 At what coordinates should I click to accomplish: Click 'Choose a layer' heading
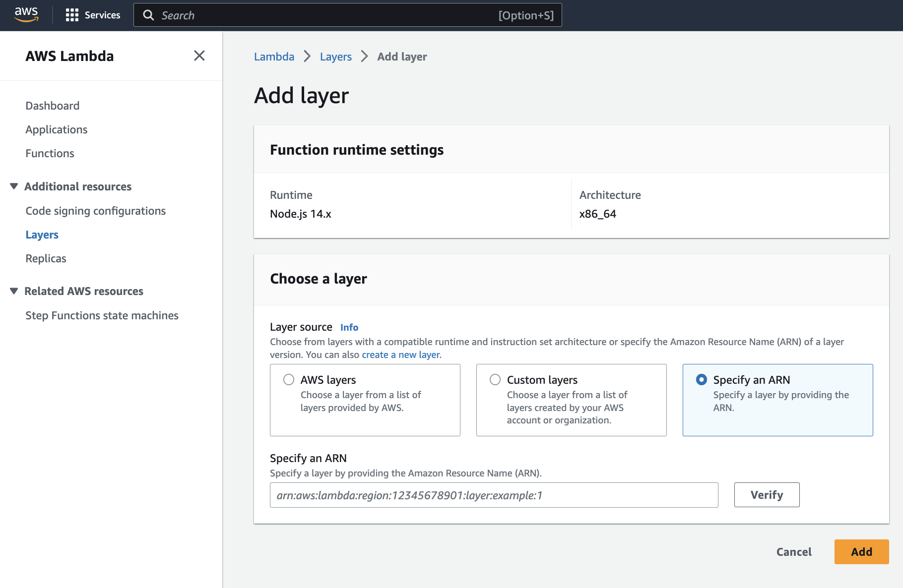319,279
